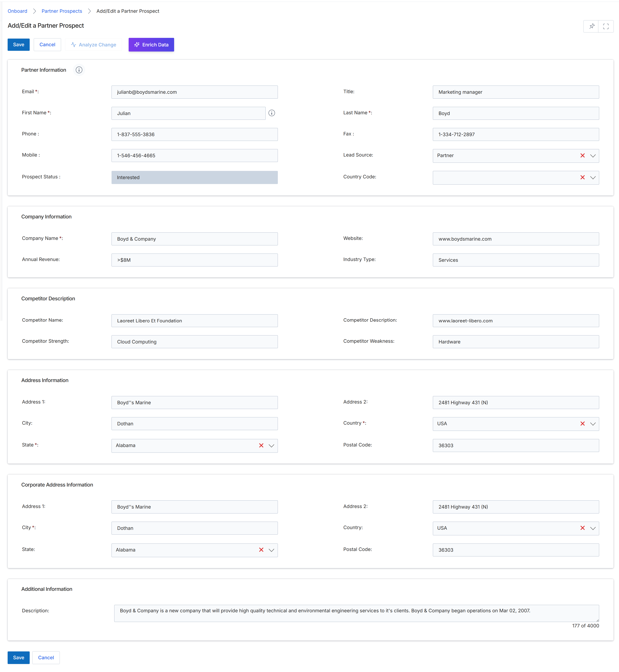Toggle fullscreen view icon
Viewport: 619px width, 672px height.
pyautogui.click(x=606, y=26)
